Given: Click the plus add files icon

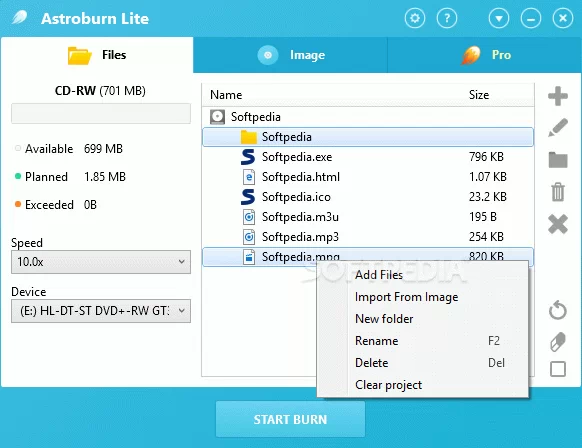Looking at the screenshot, I should (558, 96).
